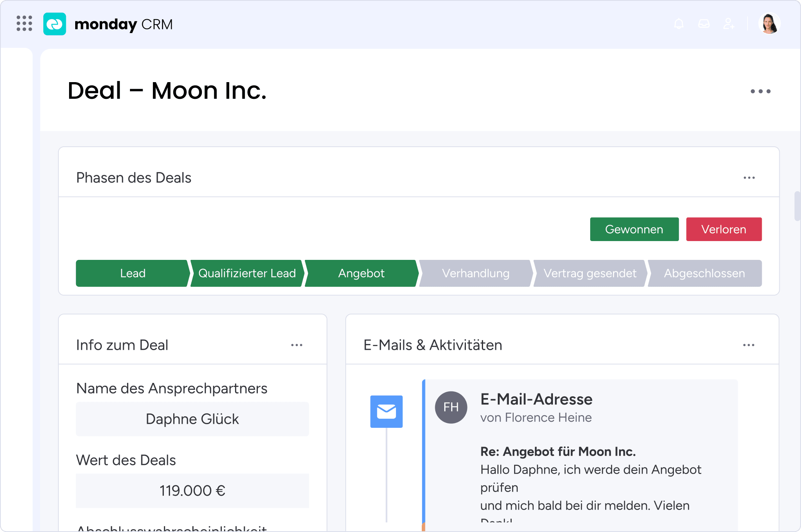Open the Deal – Moon Inc. options menu
The height and width of the screenshot is (532, 801).
761,91
